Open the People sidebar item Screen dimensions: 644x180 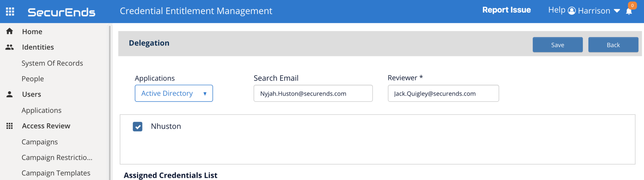[33, 79]
